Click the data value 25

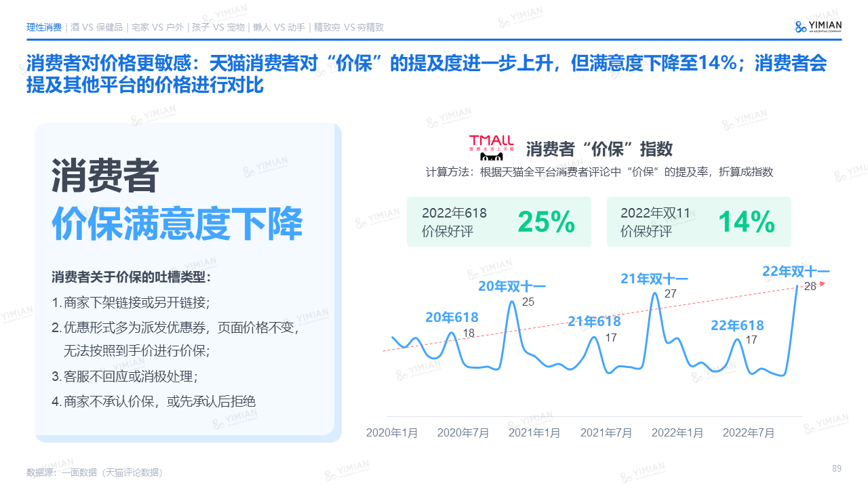click(x=528, y=302)
